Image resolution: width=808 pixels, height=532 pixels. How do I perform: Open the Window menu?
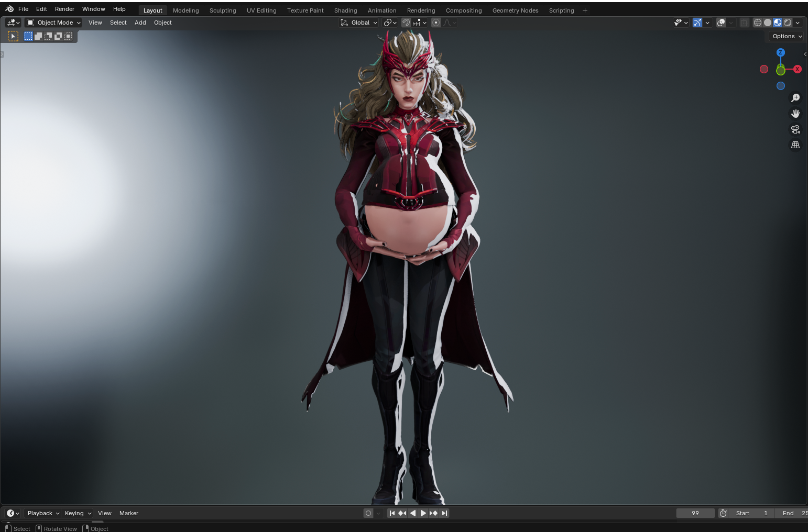click(94, 9)
